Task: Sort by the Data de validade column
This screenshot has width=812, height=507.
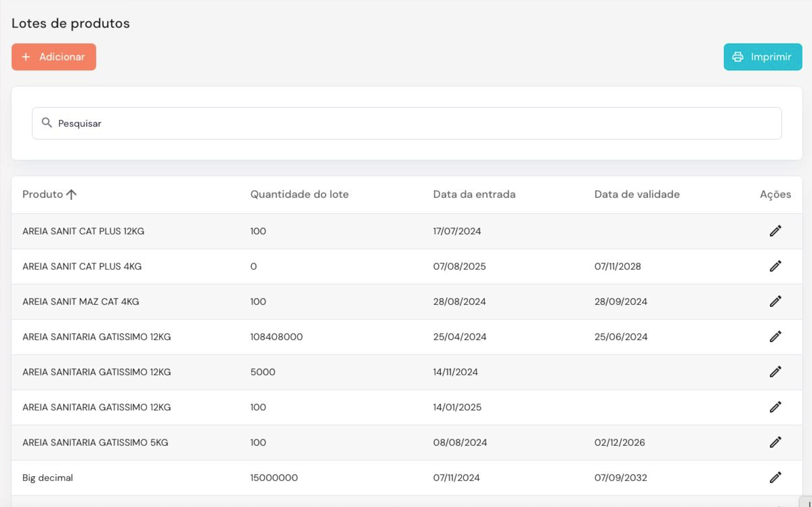Action: [637, 195]
